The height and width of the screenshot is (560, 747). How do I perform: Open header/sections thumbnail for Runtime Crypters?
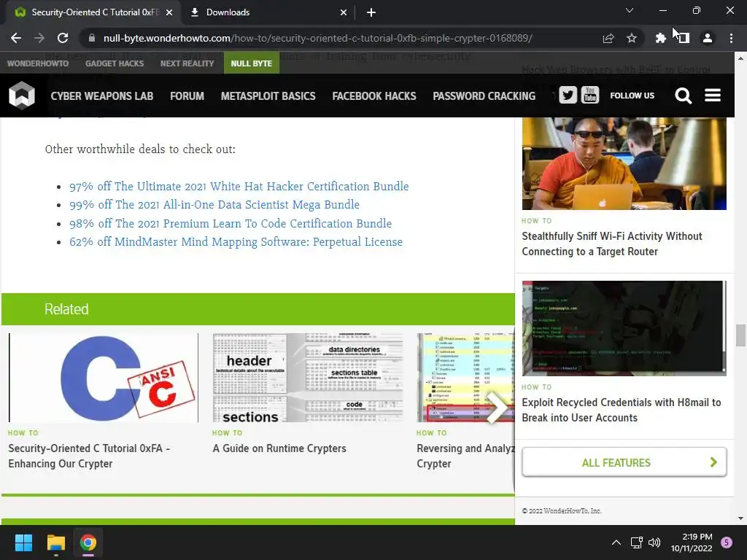pos(308,378)
